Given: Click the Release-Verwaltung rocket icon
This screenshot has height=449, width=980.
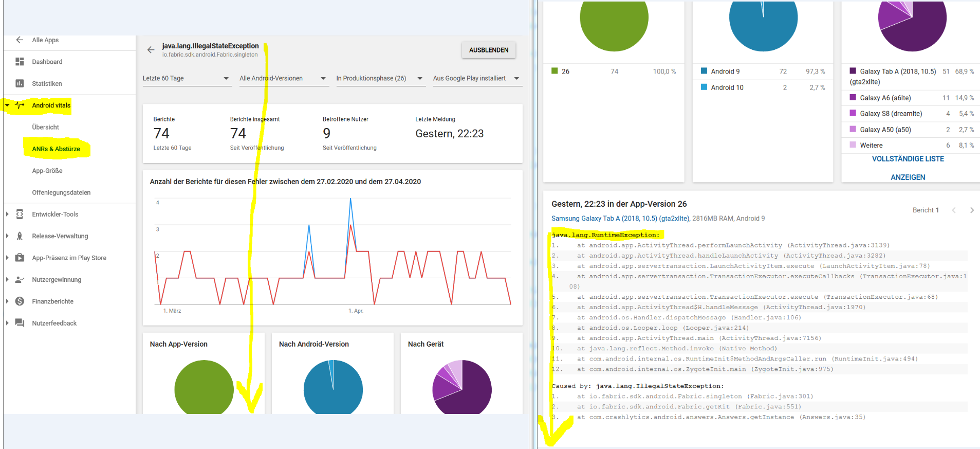Looking at the screenshot, I should click(20, 236).
